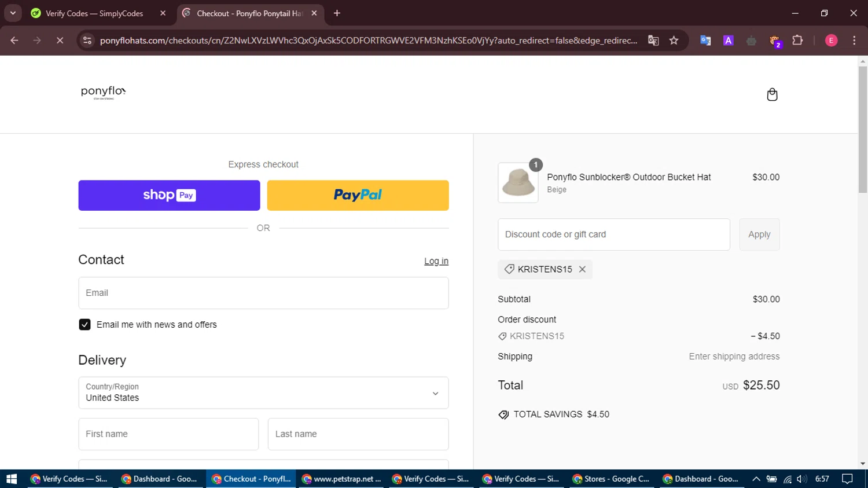Open the network Wi-Fi tray icon
Screen dimensions: 868x488
click(788, 479)
